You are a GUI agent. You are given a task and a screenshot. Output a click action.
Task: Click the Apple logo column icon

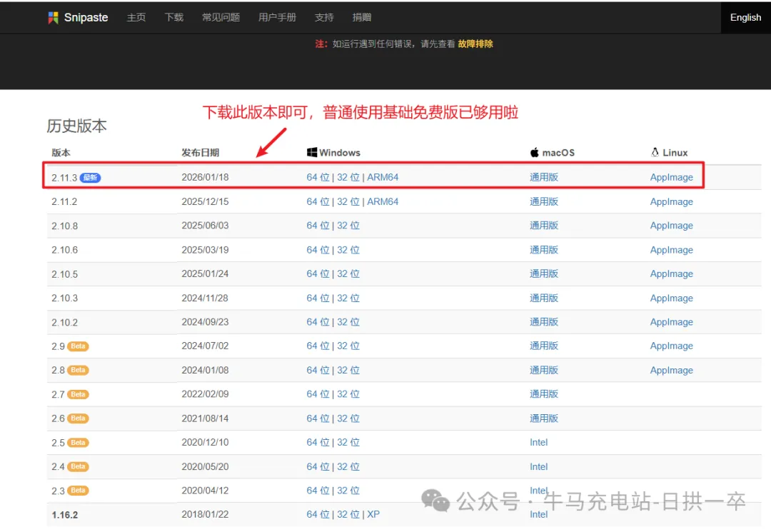pyautogui.click(x=535, y=152)
